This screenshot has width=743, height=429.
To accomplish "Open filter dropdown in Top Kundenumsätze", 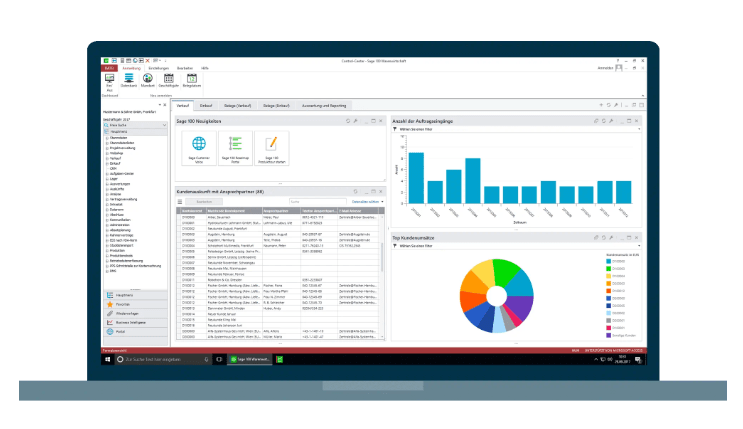I will (639, 246).
